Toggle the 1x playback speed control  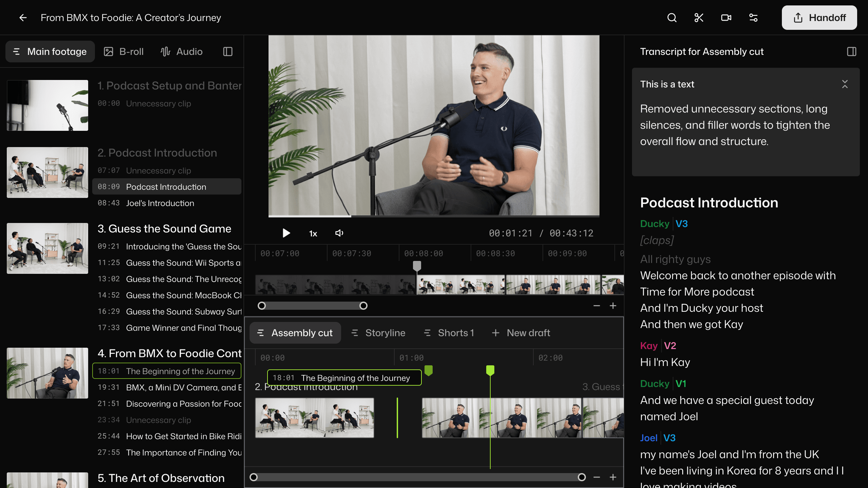312,233
